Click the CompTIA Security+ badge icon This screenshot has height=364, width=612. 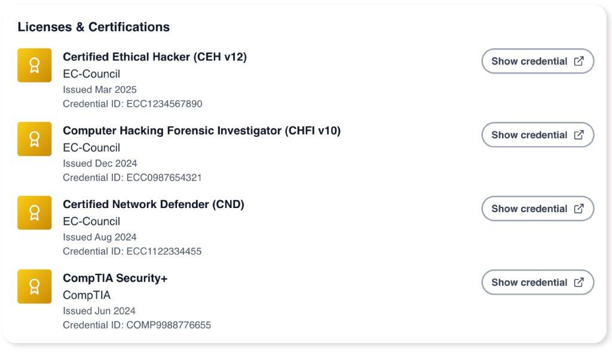[34, 286]
